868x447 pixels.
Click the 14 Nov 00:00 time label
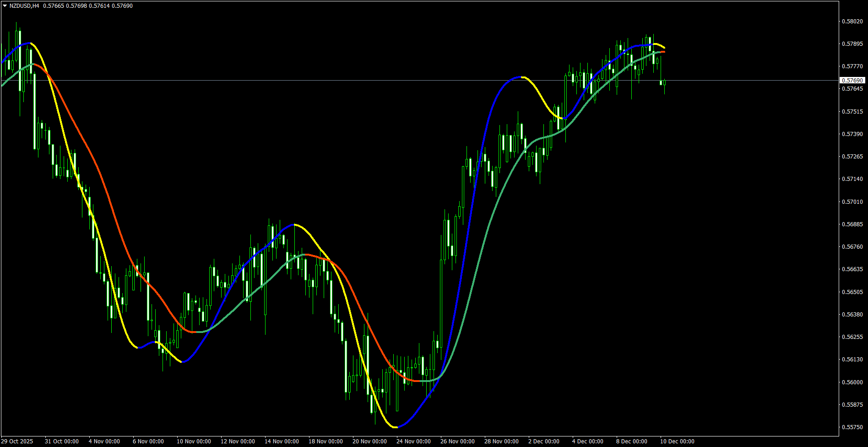click(x=282, y=442)
